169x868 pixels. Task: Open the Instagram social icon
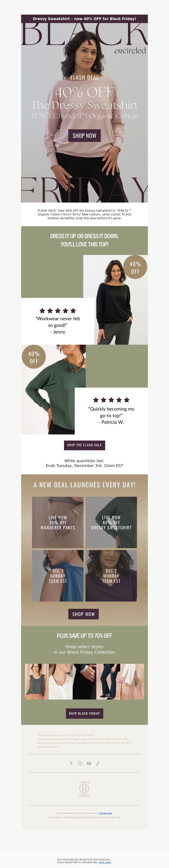click(80, 763)
